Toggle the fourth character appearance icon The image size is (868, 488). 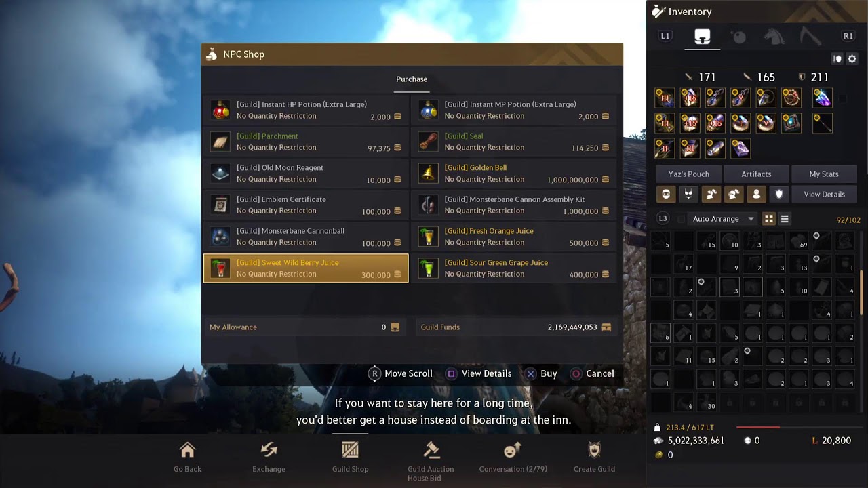pyautogui.click(x=734, y=195)
